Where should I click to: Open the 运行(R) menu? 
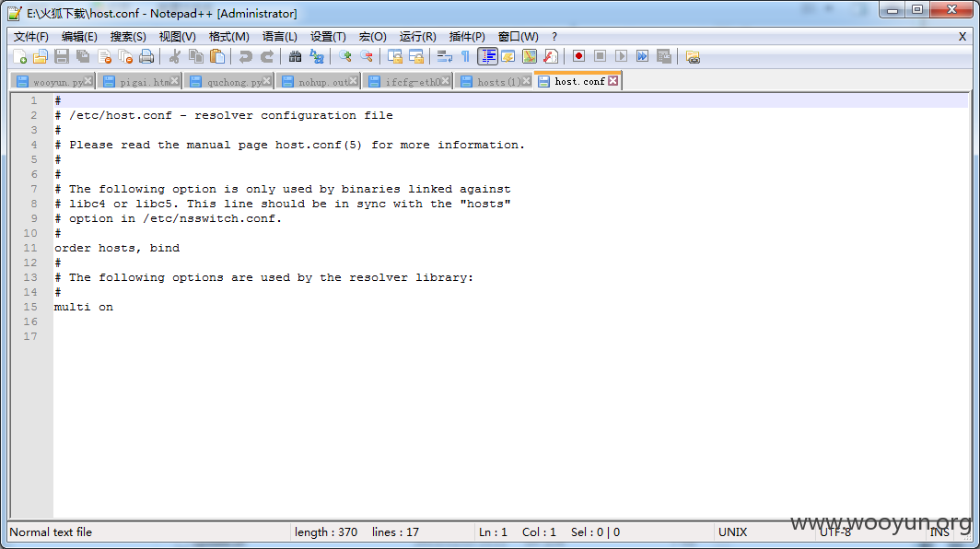click(417, 37)
